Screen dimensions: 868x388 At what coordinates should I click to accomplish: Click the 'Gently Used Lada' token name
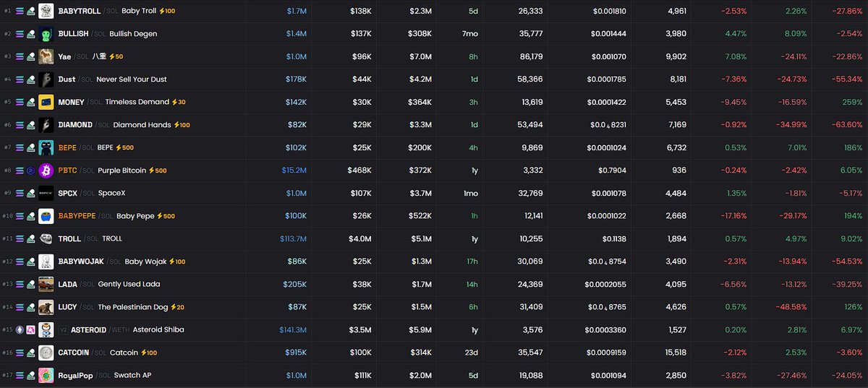[x=129, y=284]
